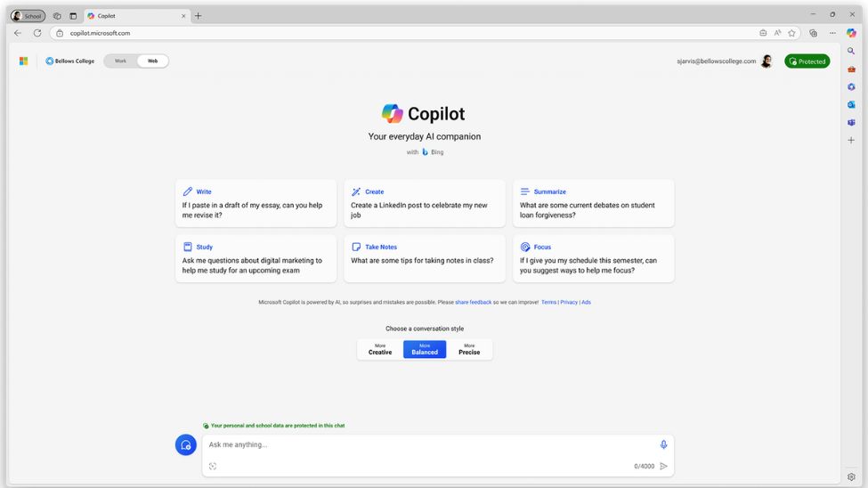Image resolution: width=868 pixels, height=488 pixels.
Task: Reload the page with refresh icon
Action: tap(37, 33)
